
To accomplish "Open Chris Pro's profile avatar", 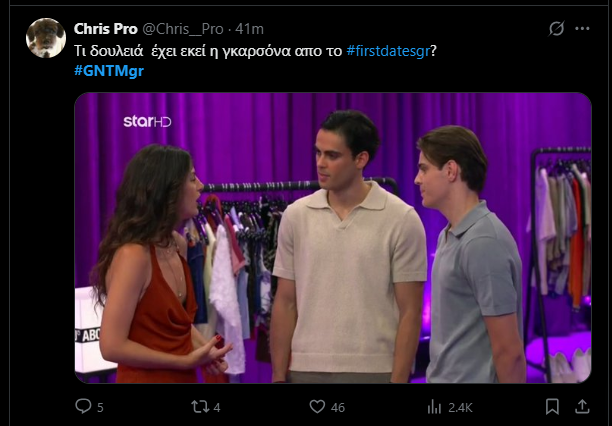I will click(45, 38).
